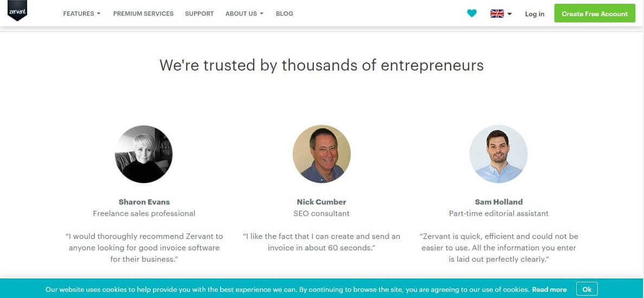The image size is (644, 298).
Task: Open language selector dropdown arrow
Action: (x=510, y=14)
